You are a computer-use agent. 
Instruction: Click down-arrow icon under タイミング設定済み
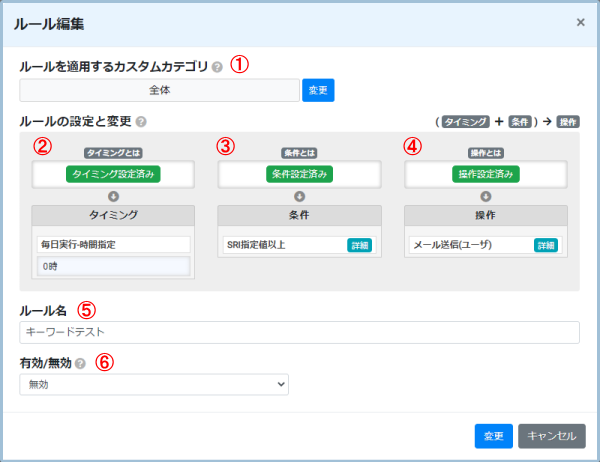113,197
